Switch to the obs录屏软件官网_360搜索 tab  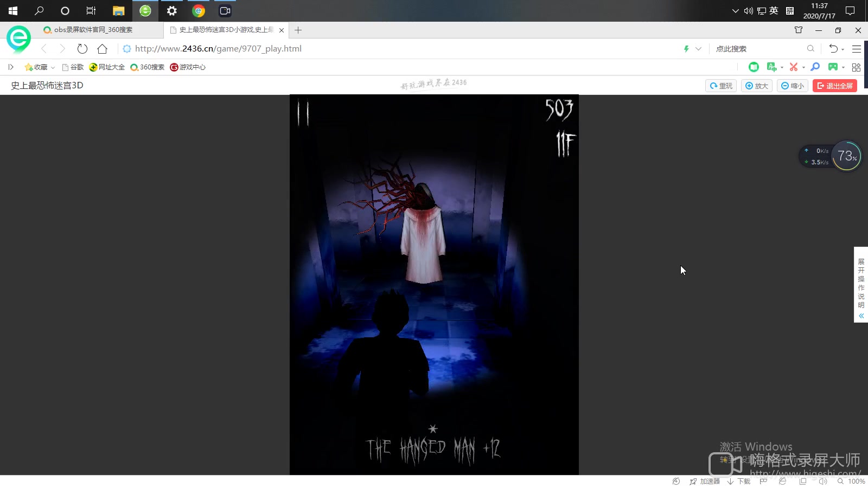[x=92, y=30]
